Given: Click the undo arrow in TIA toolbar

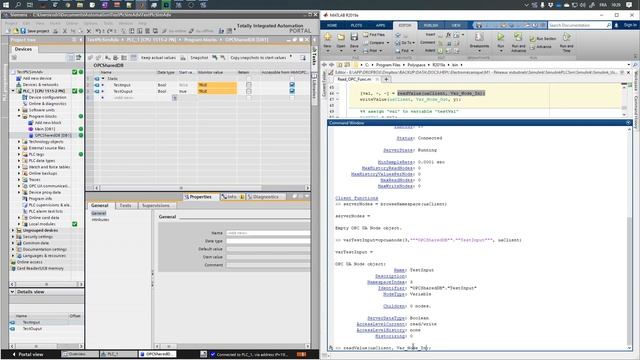Looking at the screenshot, I should point(98,31).
